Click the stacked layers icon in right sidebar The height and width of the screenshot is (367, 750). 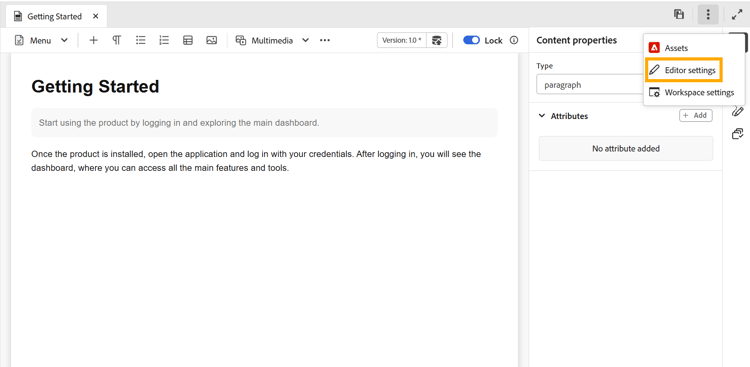737,133
